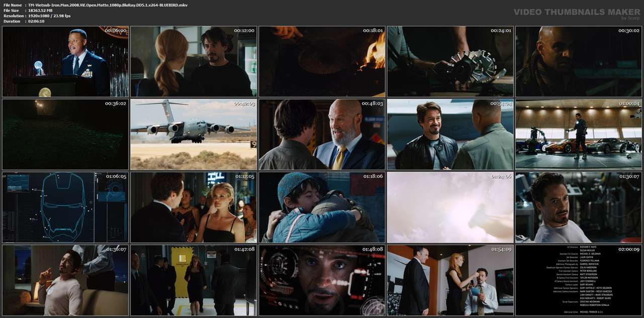The height and width of the screenshot is (318, 644).
Task: Open the office scene thumbnail at 01:54:09
Action: click(x=450, y=280)
